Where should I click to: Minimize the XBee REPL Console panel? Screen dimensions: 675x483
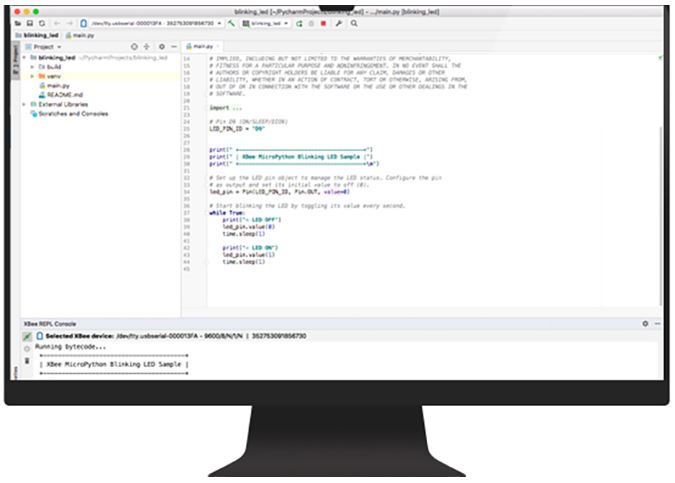click(x=657, y=323)
